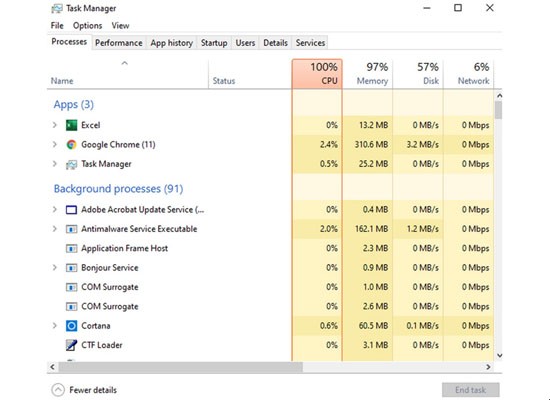Screen dimensions: 550x400
Task: Expand the Google Chrome (11) process group
Action: [x=55, y=144]
